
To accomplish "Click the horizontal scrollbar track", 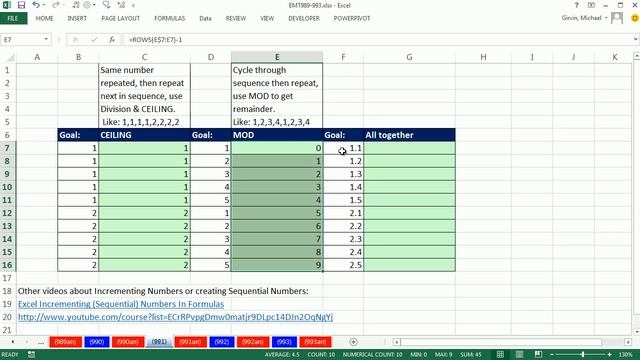I will click(512, 342).
